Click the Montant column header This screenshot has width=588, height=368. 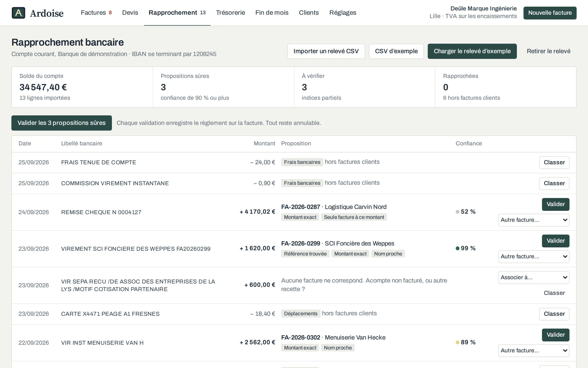264,144
